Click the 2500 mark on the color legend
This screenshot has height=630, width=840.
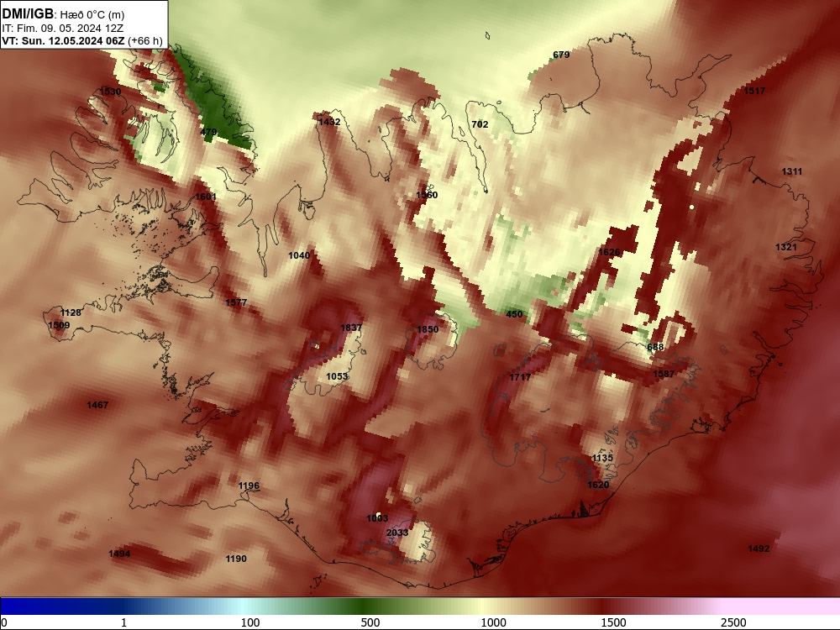point(733,622)
